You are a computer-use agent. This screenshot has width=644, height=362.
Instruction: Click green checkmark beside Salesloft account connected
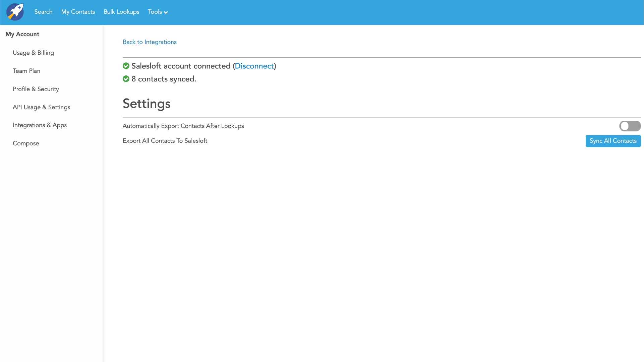126,66
